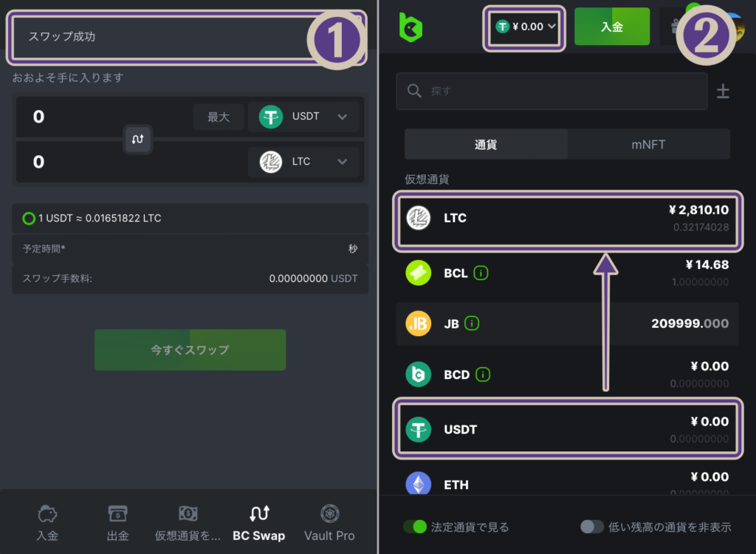Open the 出金 withdrawal tab

[x=117, y=523]
